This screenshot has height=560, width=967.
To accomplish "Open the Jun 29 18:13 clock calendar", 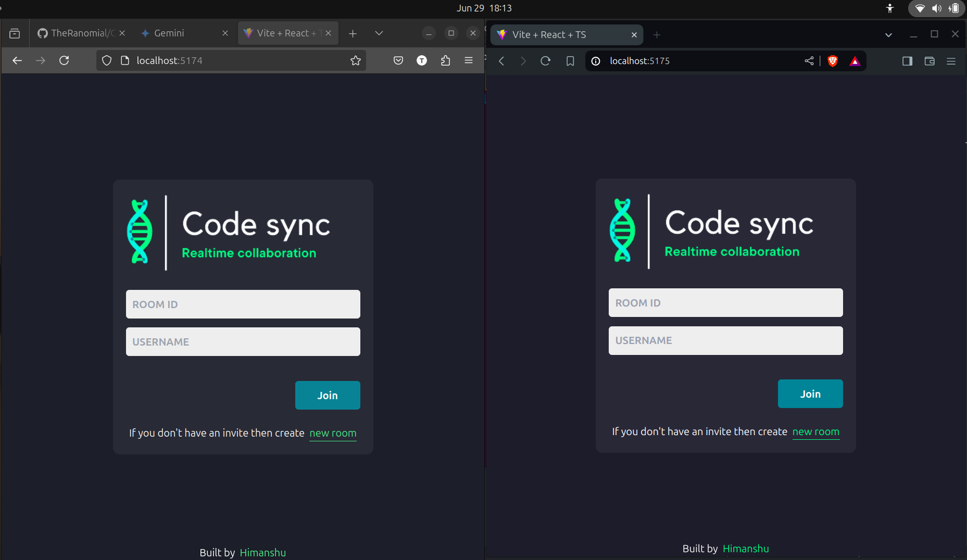I will pyautogui.click(x=484, y=8).
